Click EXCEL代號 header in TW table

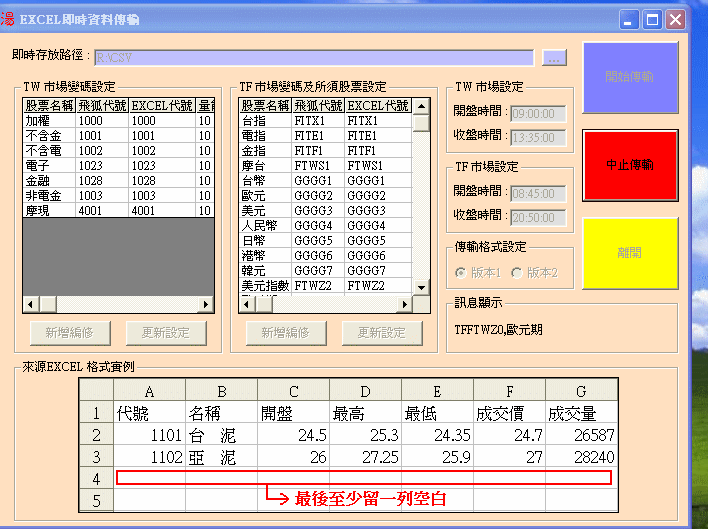pyautogui.click(x=163, y=106)
